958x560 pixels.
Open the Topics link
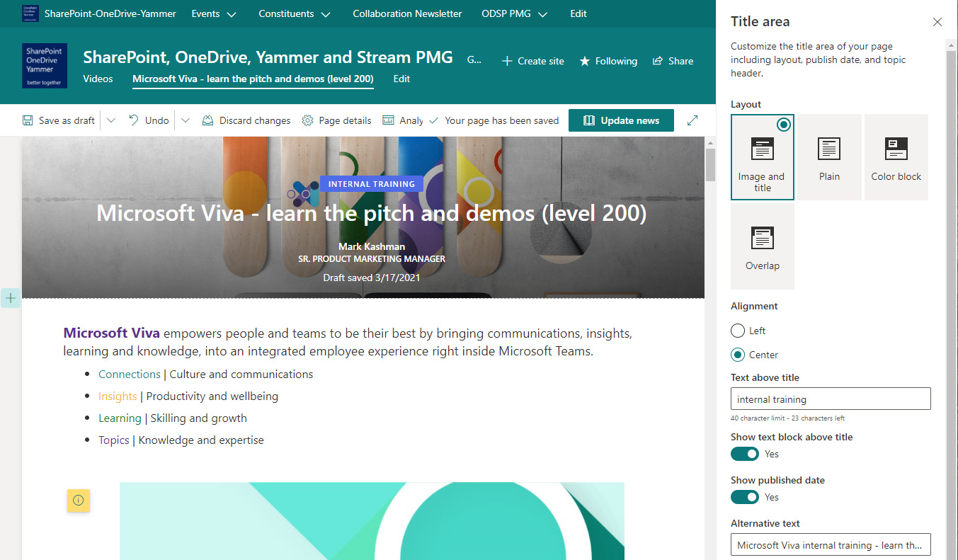114,440
